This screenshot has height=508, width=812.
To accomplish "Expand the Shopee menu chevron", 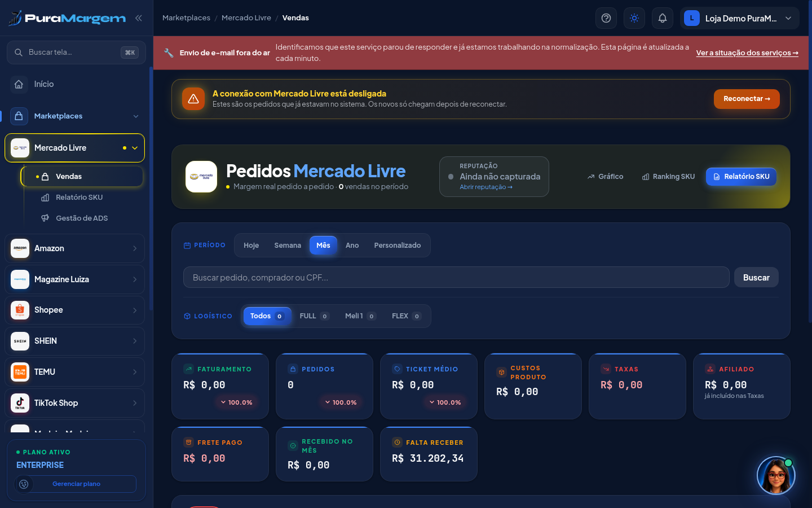I will point(135,310).
